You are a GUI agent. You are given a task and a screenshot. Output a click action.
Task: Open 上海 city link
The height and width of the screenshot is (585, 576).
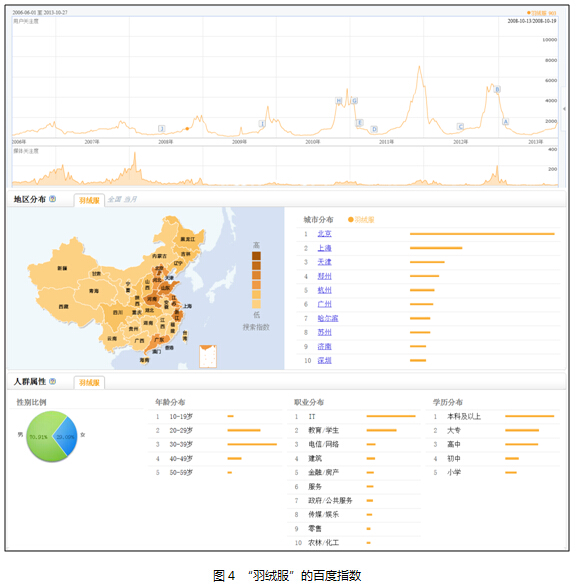pyautogui.click(x=325, y=248)
